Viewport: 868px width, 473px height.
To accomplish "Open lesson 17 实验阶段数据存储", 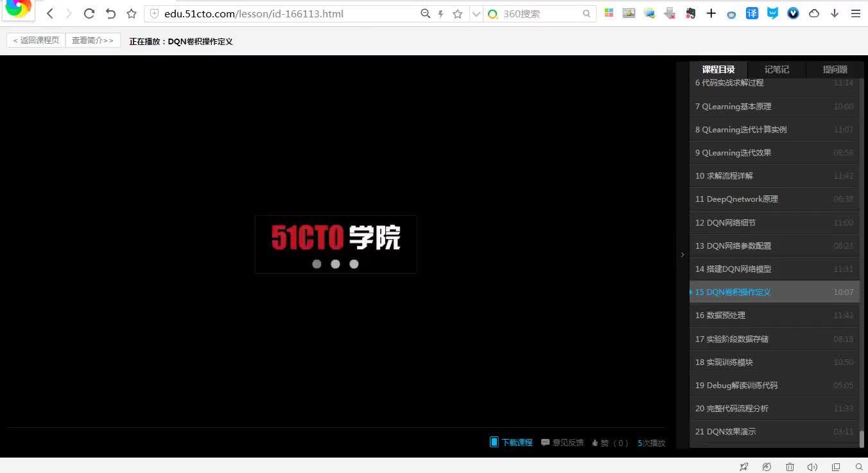I will (x=774, y=339).
